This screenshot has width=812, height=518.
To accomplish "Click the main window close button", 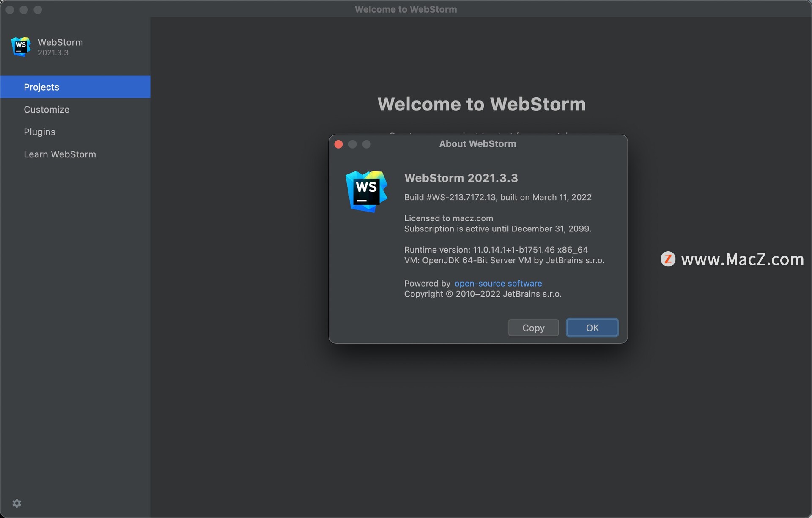I will (10, 9).
